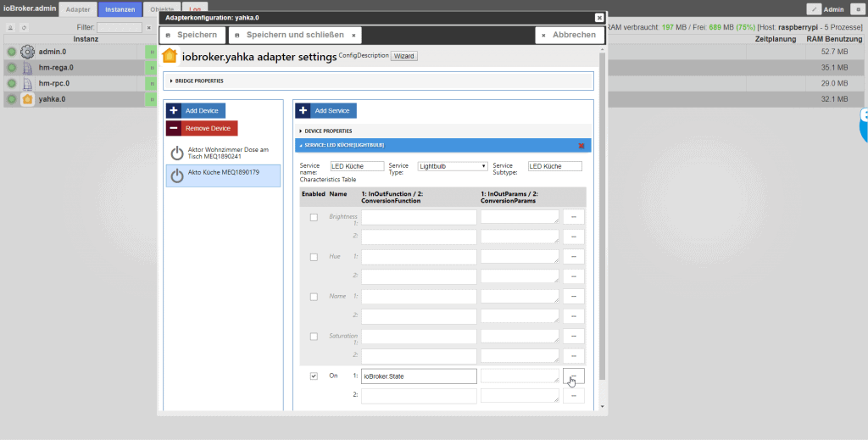Open the Log tab
The image size is (868, 440).
coord(195,9)
